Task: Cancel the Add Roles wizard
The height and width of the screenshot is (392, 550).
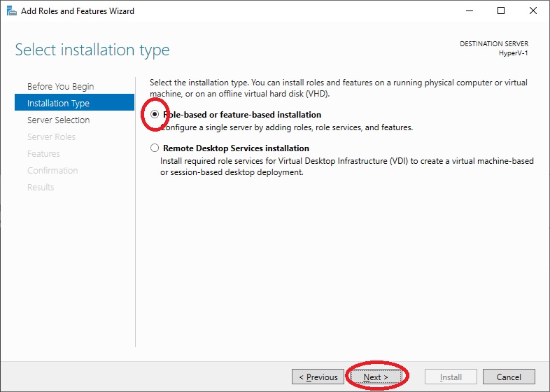Action: (x=509, y=377)
